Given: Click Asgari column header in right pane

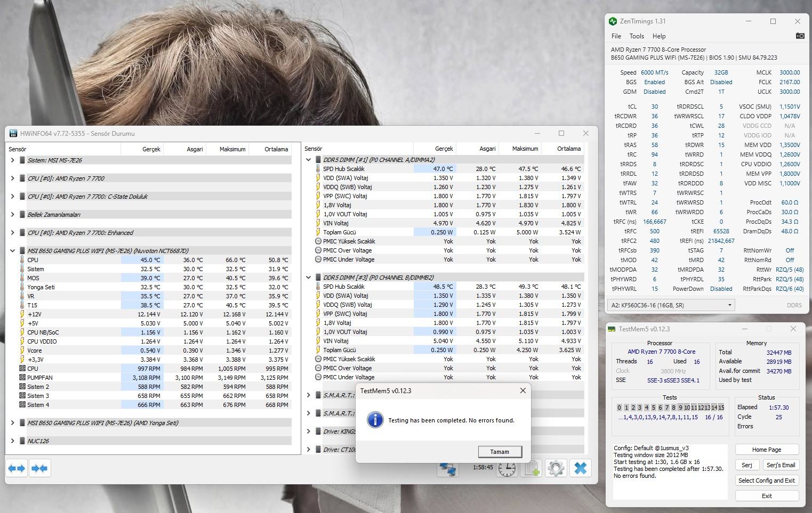Looking at the screenshot, I should (477, 149).
